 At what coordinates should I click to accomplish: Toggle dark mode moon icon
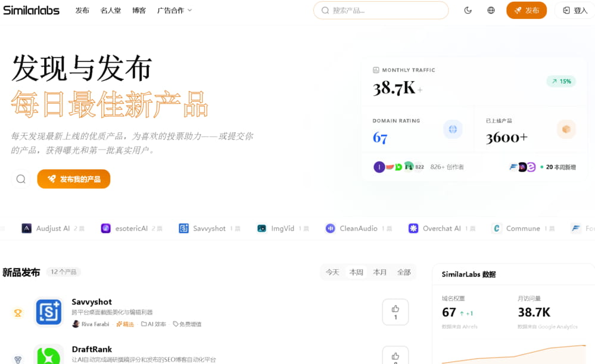(x=468, y=10)
